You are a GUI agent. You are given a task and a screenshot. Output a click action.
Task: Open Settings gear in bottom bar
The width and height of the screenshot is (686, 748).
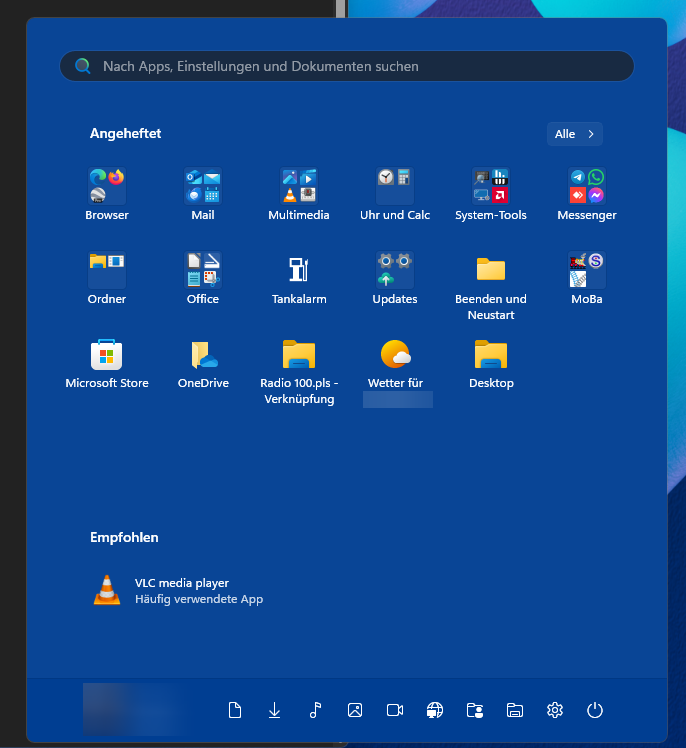[555, 710]
